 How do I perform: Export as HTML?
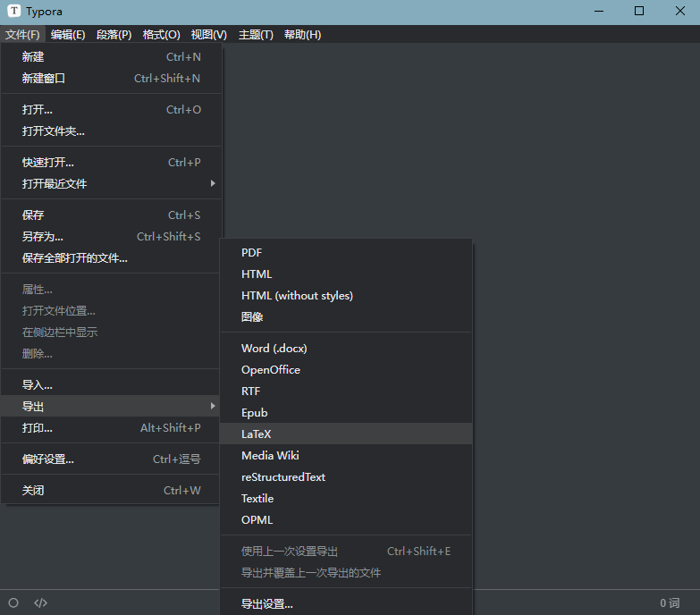click(346, 274)
